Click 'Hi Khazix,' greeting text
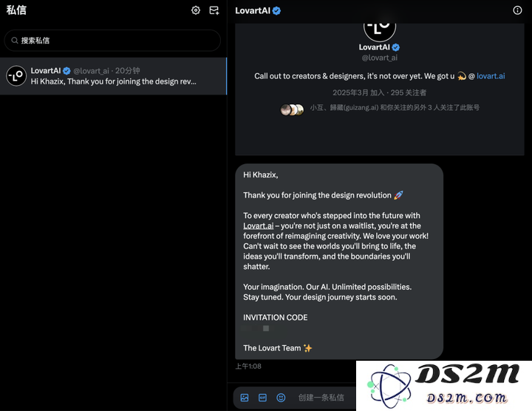Screen dimensions: 532x411 pyautogui.click(x=261, y=174)
